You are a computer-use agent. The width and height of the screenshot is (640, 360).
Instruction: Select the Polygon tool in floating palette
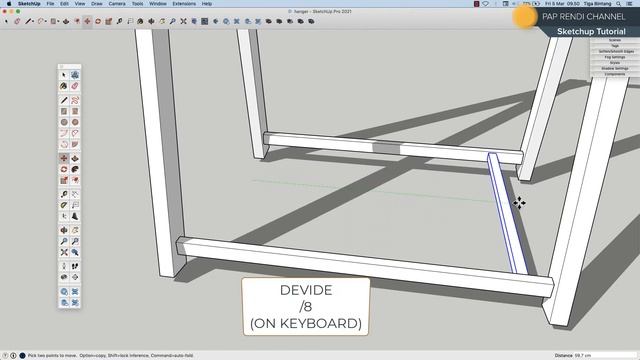(75, 122)
